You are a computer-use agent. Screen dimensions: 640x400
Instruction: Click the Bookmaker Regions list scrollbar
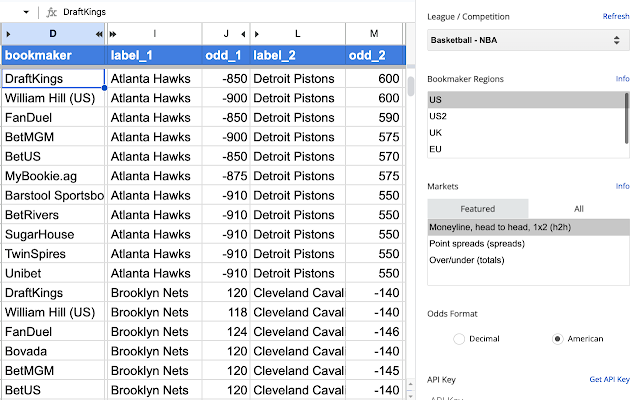627,118
